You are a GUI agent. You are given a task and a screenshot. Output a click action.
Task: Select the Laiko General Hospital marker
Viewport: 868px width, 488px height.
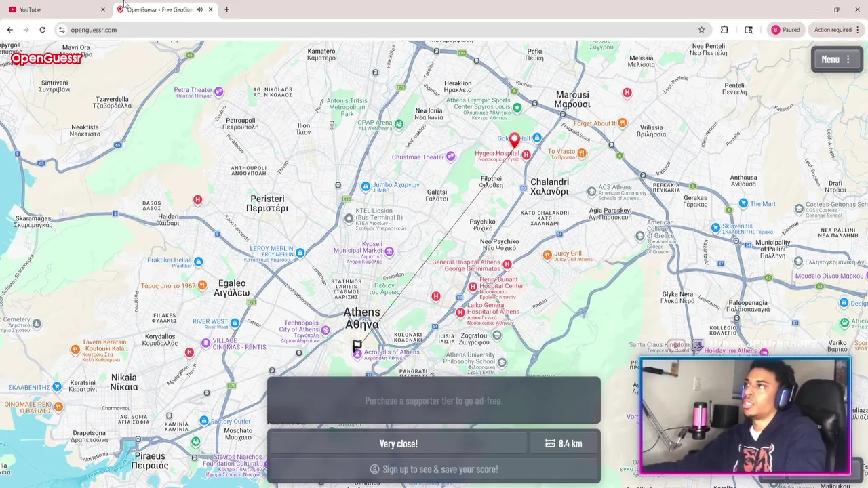(460, 312)
